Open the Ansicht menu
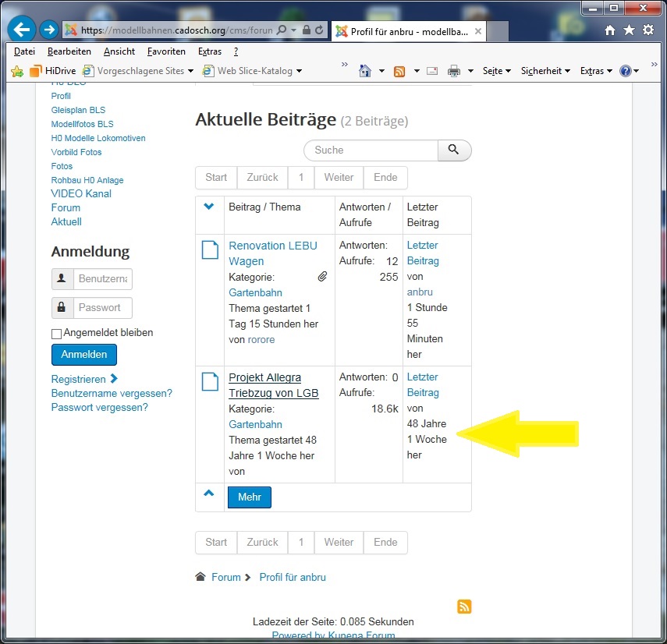The image size is (667, 644). 119,51
